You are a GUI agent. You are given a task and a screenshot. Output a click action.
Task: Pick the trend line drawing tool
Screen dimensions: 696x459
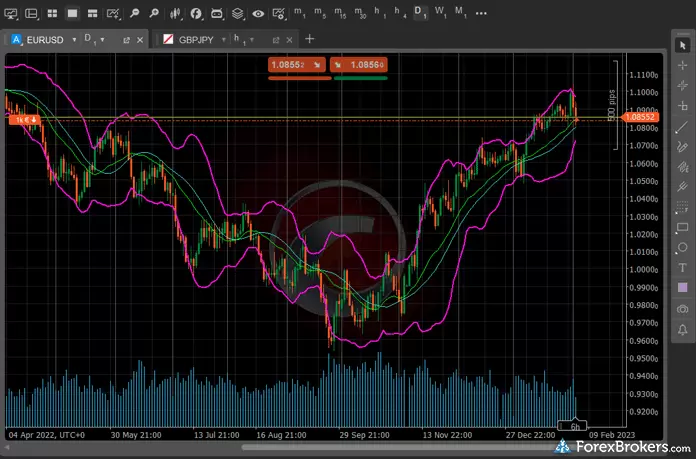point(682,126)
